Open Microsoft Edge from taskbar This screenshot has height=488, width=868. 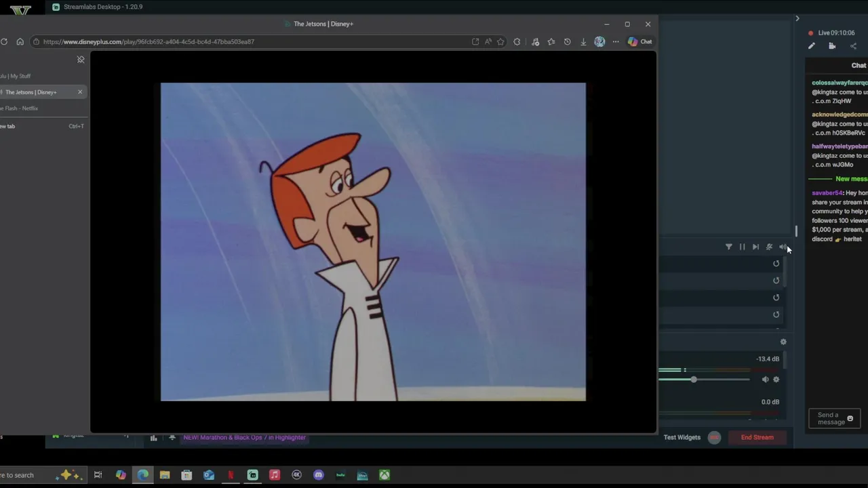(x=143, y=475)
